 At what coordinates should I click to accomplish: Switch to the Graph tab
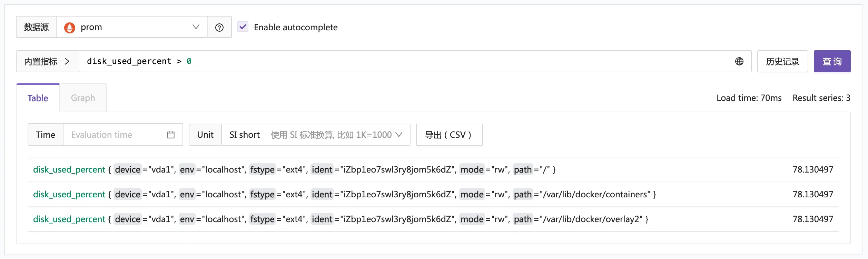point(83,98)
